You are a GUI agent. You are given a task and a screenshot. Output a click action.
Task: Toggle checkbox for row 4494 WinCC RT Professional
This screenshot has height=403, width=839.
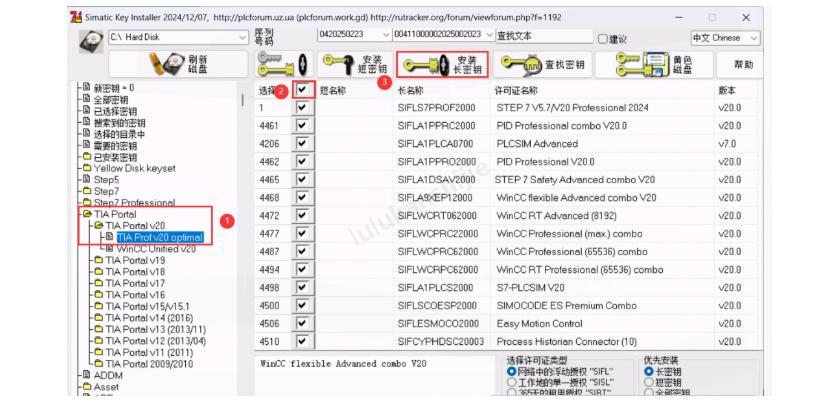coord(303,270)
